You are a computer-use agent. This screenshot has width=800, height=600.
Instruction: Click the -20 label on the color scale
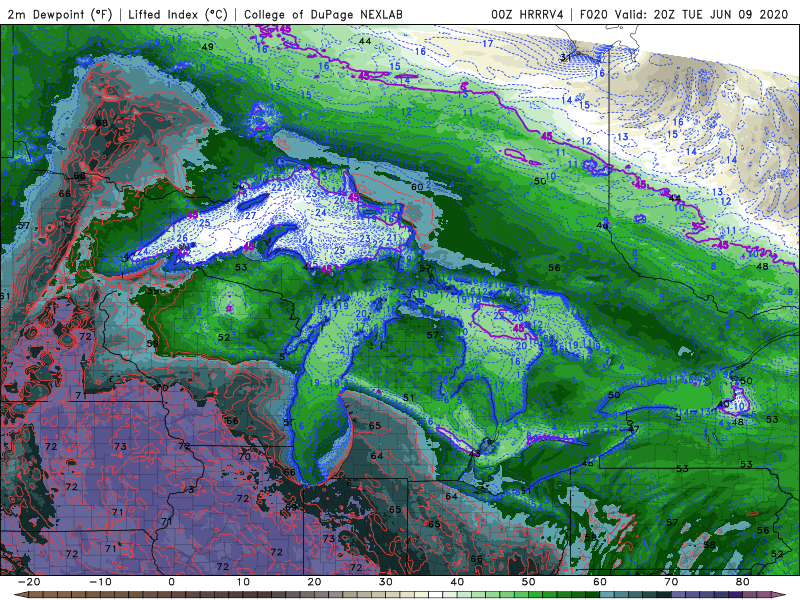(x=28, y=582)
